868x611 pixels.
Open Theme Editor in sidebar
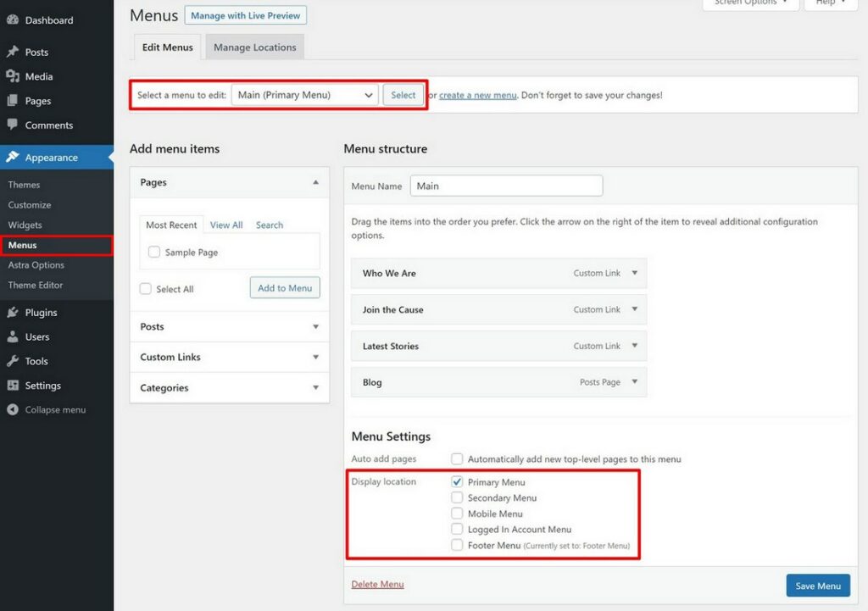[x=36, y=285]
